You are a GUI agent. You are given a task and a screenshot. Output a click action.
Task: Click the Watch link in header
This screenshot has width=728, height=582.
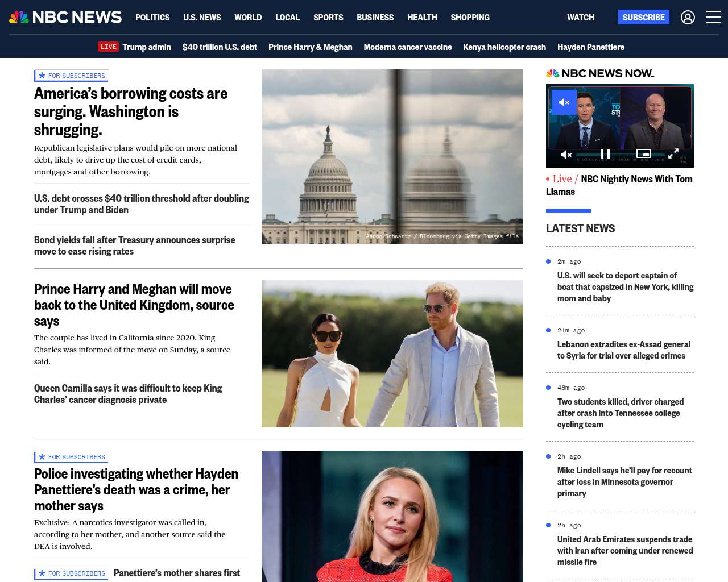[x=581, y=18]
